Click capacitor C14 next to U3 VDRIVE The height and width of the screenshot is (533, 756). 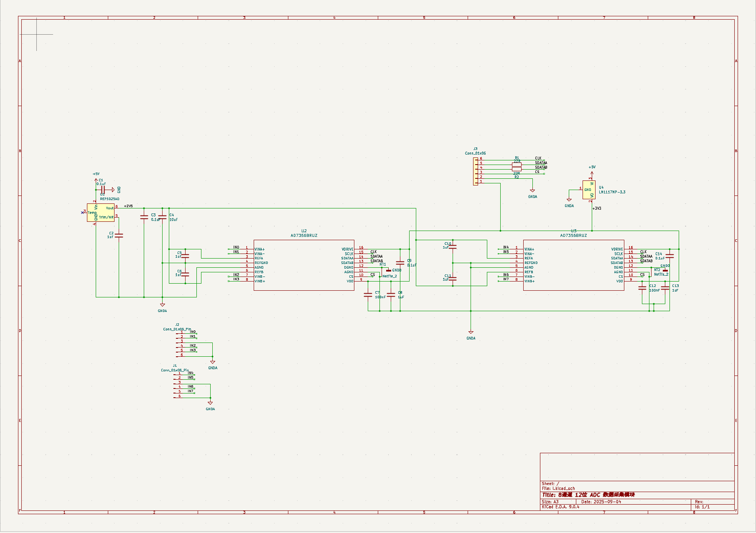[669, 256]
